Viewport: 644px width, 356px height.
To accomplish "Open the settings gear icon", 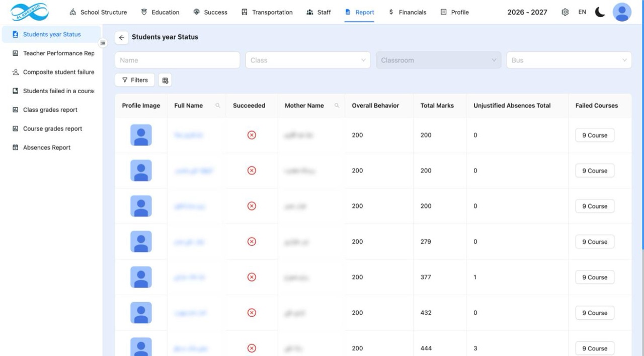I will 566,13.
